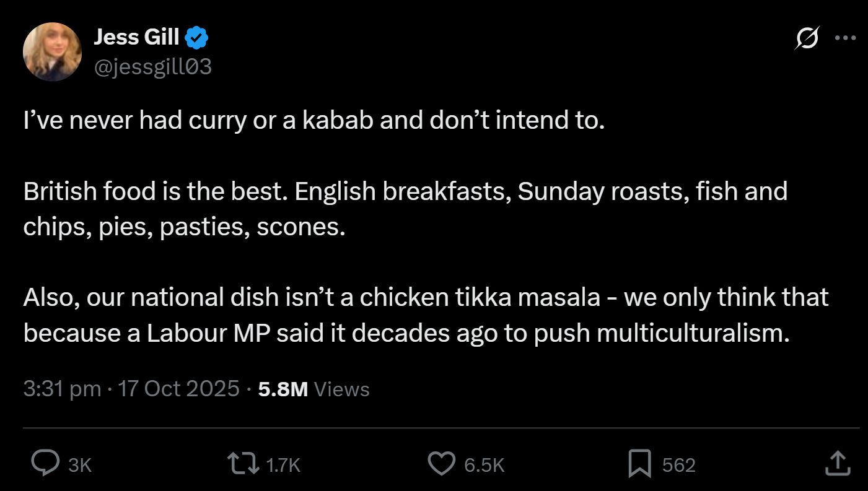The height and width of the screenshot is (491, 868).
Task: Click the reply speech bubble icon
Action: 45,464
